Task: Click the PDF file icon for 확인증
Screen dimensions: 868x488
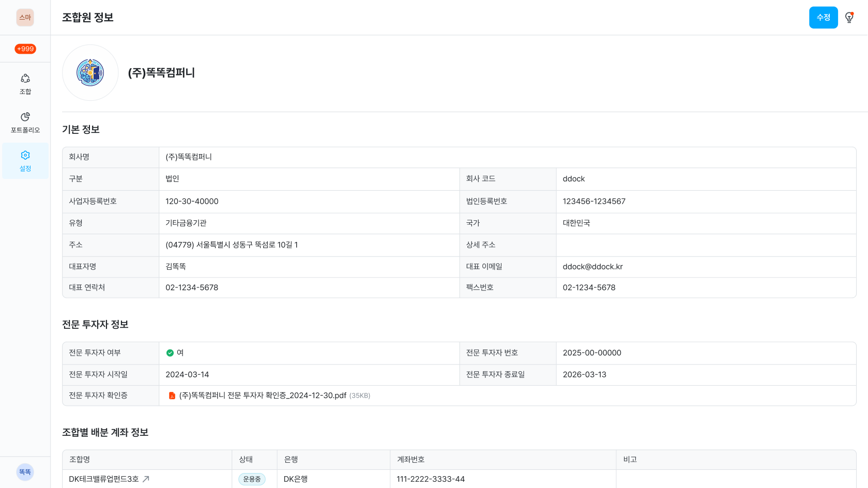Action: (x=172, y=395)
